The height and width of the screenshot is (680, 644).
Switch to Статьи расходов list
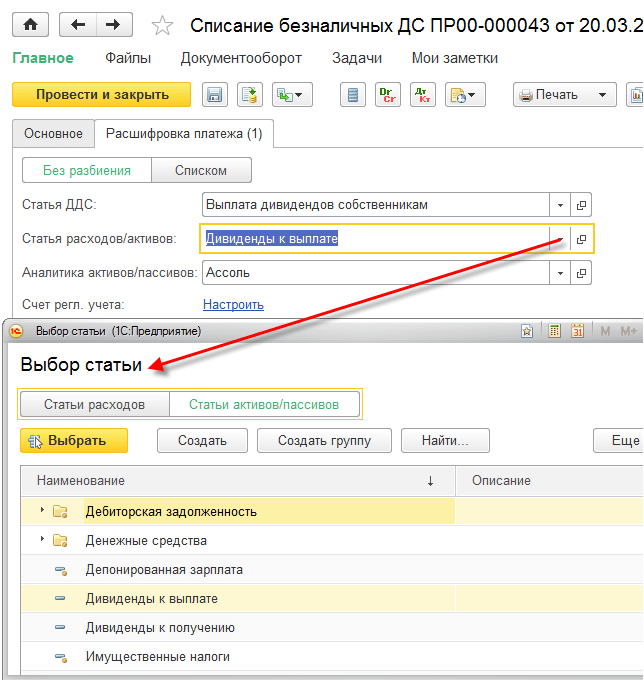[95, 405]
